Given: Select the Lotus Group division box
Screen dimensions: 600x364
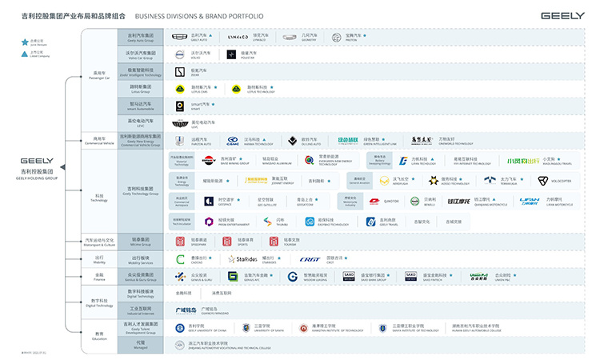Looking at the screenshot, I should click(141, 89).
